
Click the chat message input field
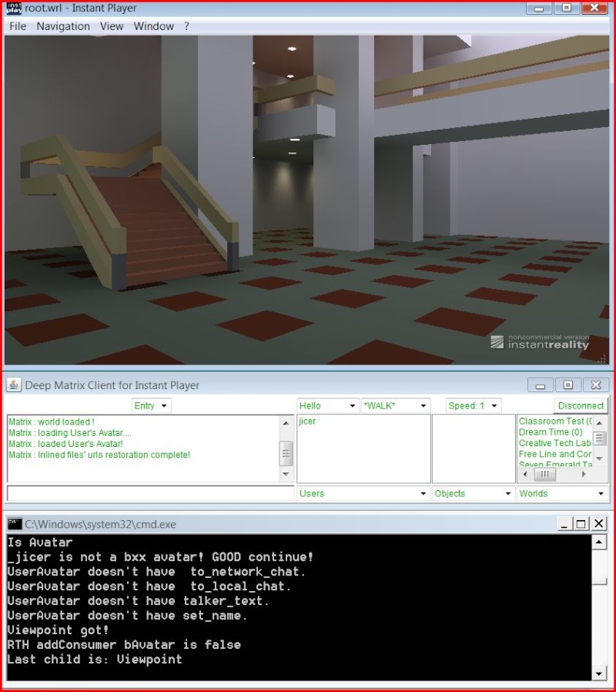coord(150,493)
